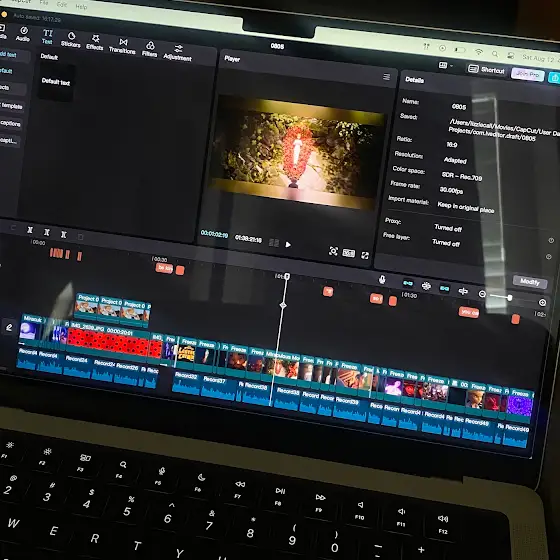Toggle the preview axis icon

pos(463,291)
